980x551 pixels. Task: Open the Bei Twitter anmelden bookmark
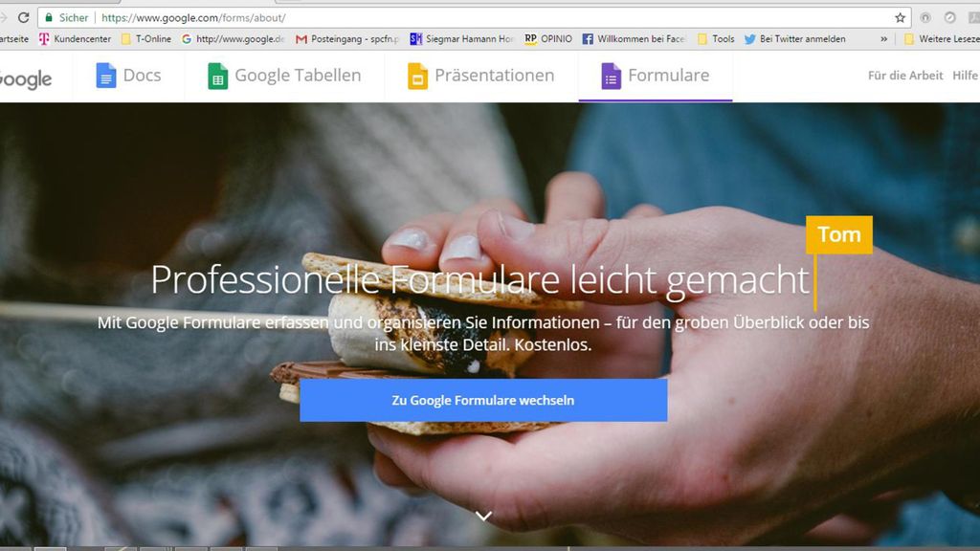click(x=794, y=38)
